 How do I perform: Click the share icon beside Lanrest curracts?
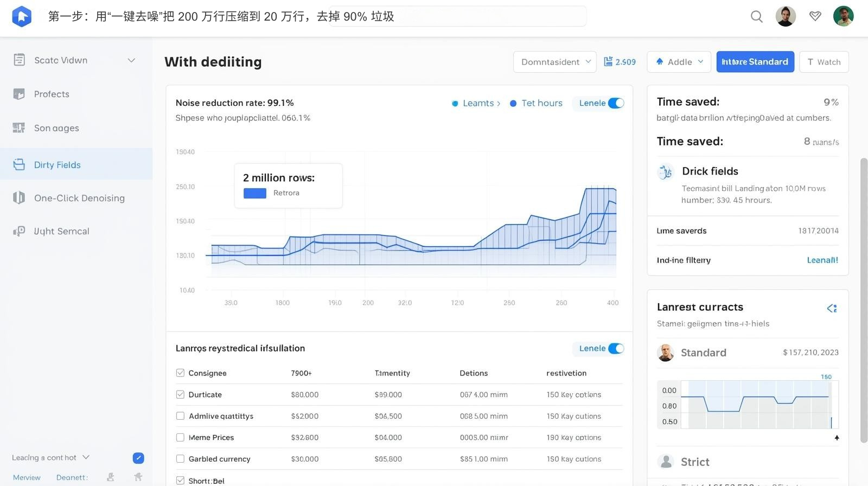(x=832, y=308)
